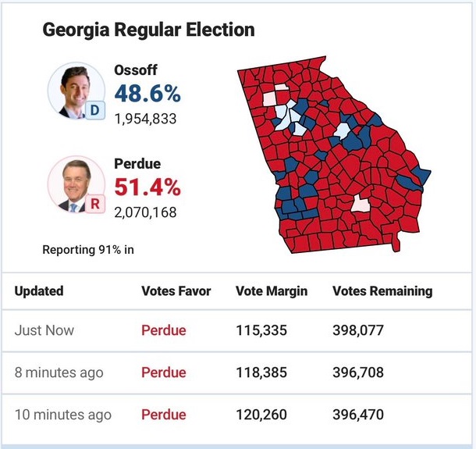Click the Votes Favor column header
The width and height of the screenshot is (476, 449).
click(x=176, y=291)
